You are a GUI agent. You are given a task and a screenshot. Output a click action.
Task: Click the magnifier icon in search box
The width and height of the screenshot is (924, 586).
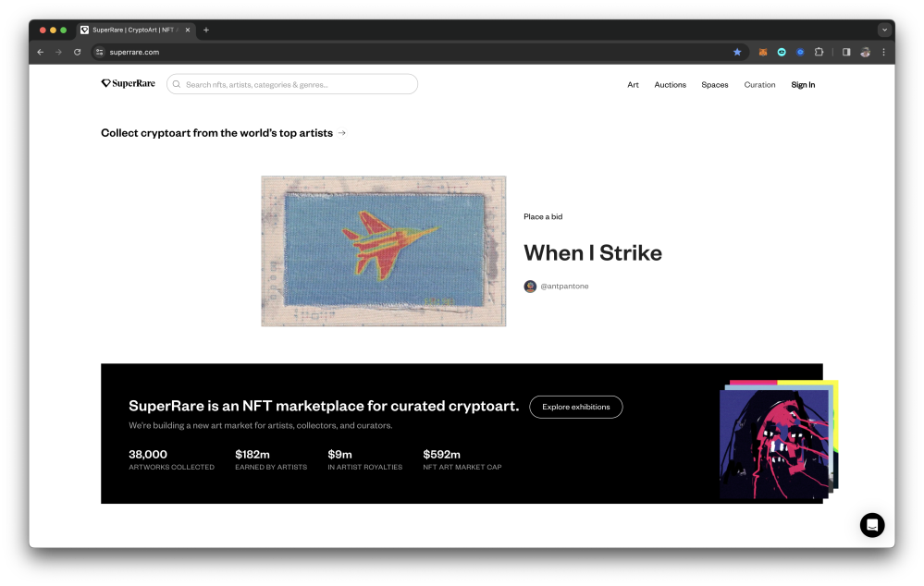point(176,84)
